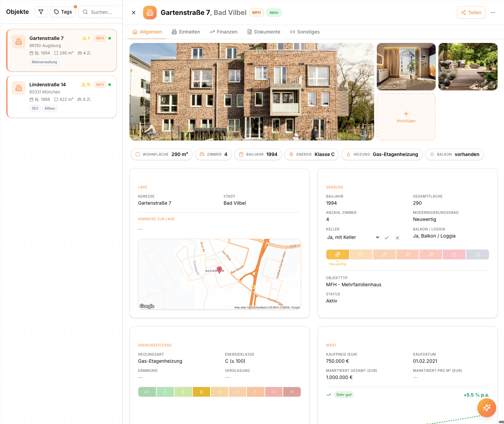Screen dimensions: 504x424
Task: Open the filter funnel button
Action: click(x=41, y=12)
